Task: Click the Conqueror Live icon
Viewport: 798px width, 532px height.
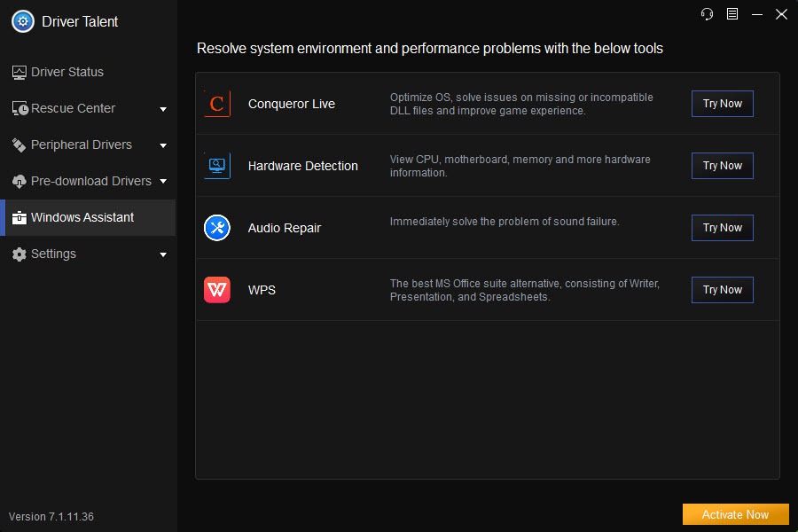Action: (217, 104)
